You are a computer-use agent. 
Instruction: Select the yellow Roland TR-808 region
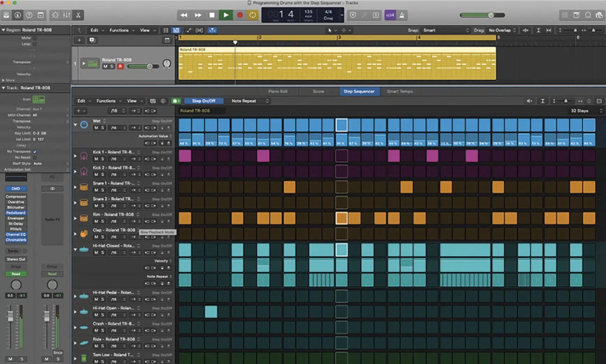(337, 64)
